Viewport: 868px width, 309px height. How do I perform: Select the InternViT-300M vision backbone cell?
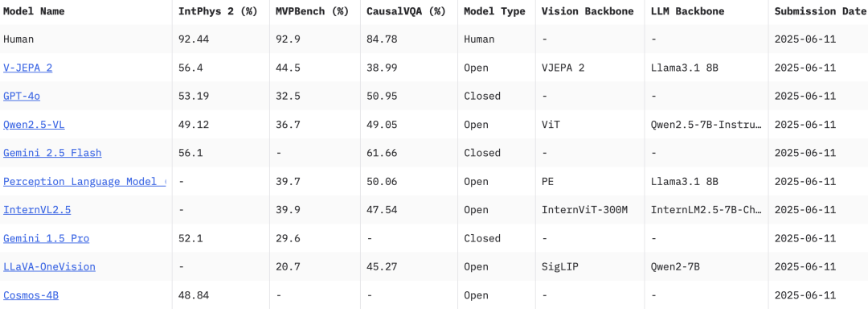click(x=585, y=210)
